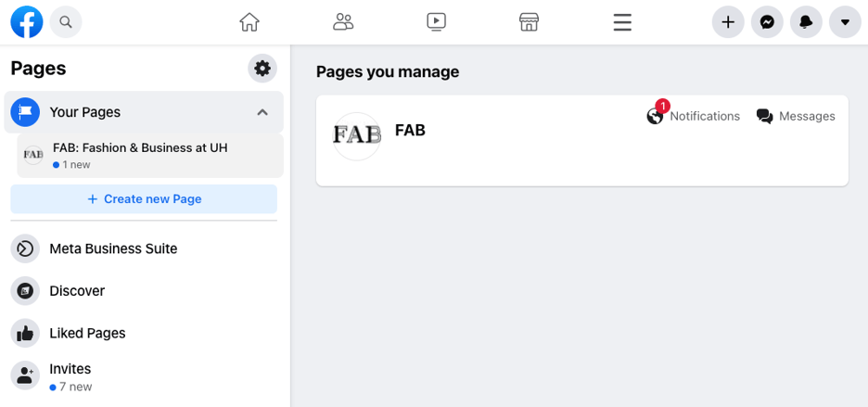Open the account dropdown arrow
This screenshot has width=868, height=407.
point(845,21)
